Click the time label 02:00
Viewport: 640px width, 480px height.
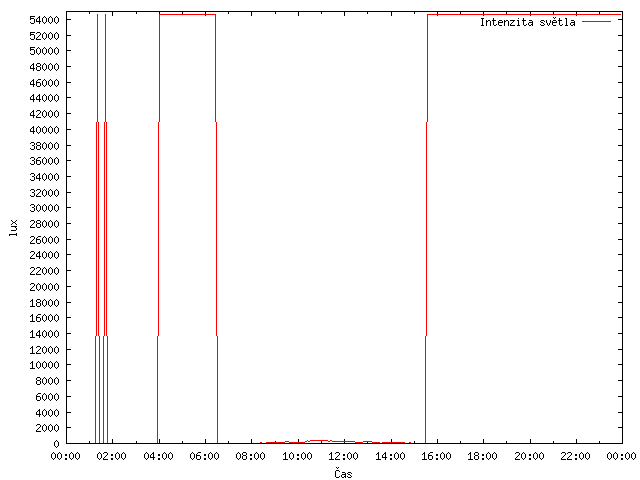112,456
